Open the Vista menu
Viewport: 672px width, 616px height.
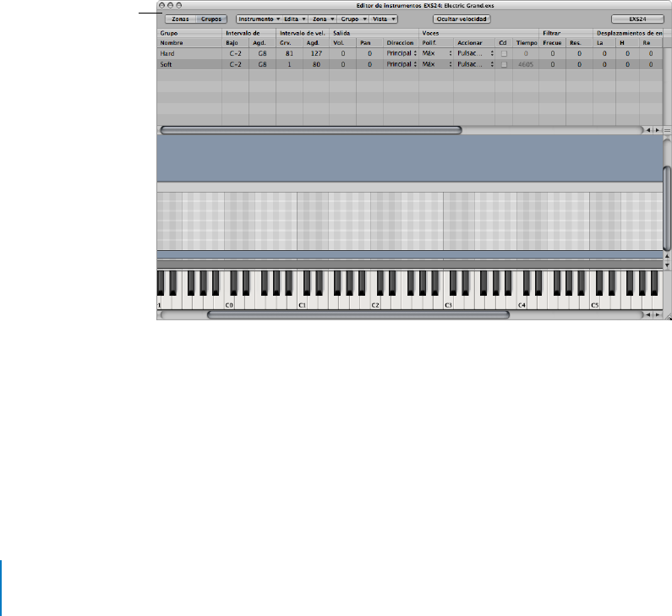coord(384,19)
